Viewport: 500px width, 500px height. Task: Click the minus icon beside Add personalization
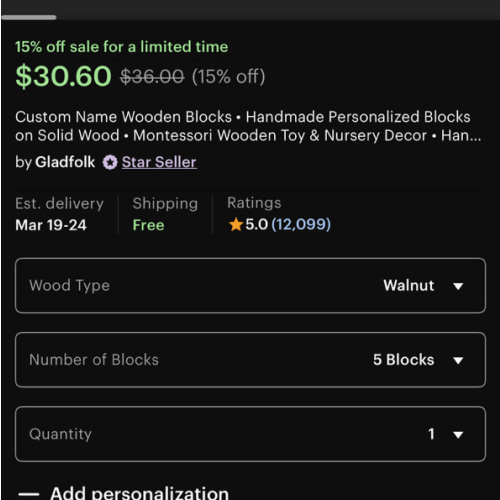point(29,494)
